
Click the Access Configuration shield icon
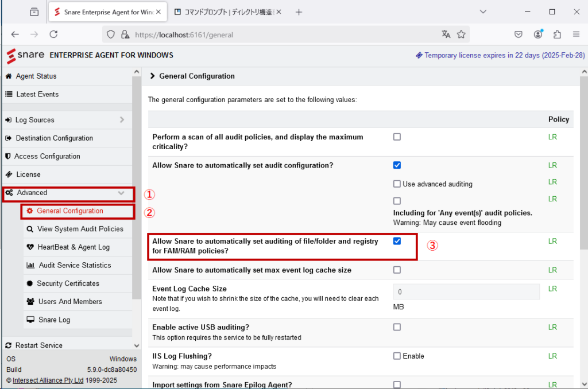[8, 156]
